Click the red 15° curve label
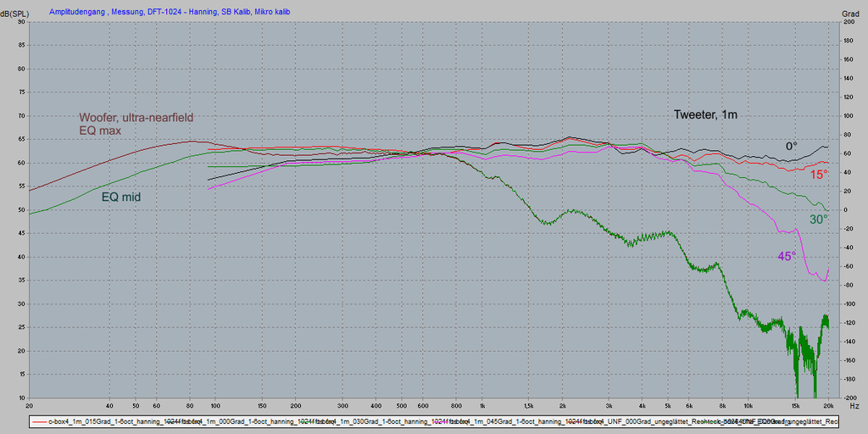This screenshot has height=434, width=868. [x=818, y=175]
